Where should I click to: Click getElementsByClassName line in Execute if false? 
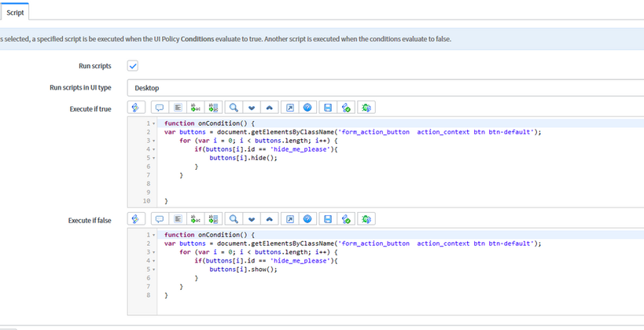(x=353, y=244)
